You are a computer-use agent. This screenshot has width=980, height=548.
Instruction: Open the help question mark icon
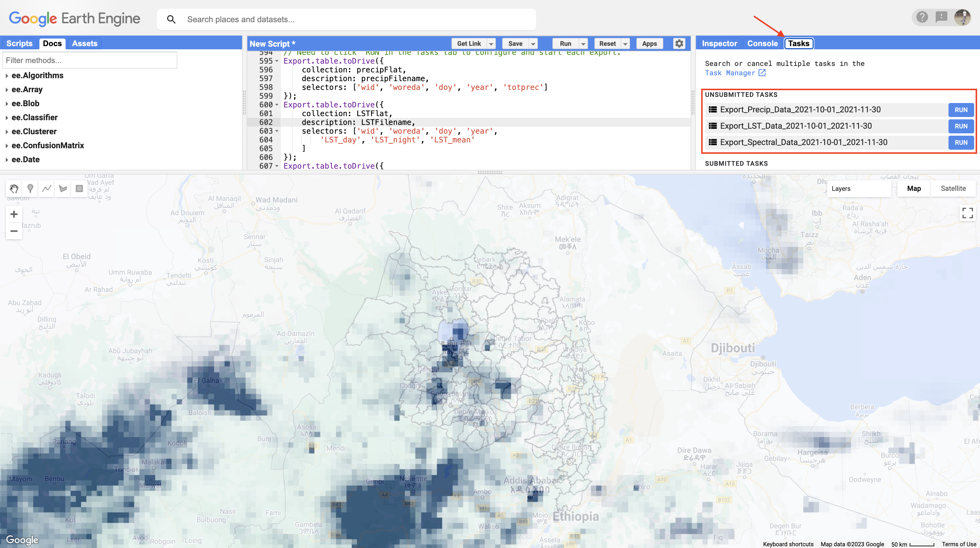(x=922, y=17)
